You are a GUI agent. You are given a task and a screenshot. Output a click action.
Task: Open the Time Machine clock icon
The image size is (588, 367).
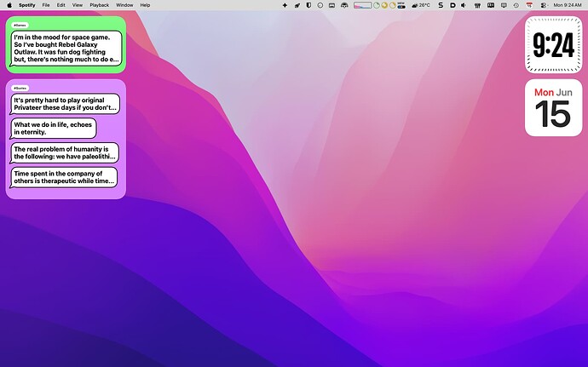click(x=516, y=5)
